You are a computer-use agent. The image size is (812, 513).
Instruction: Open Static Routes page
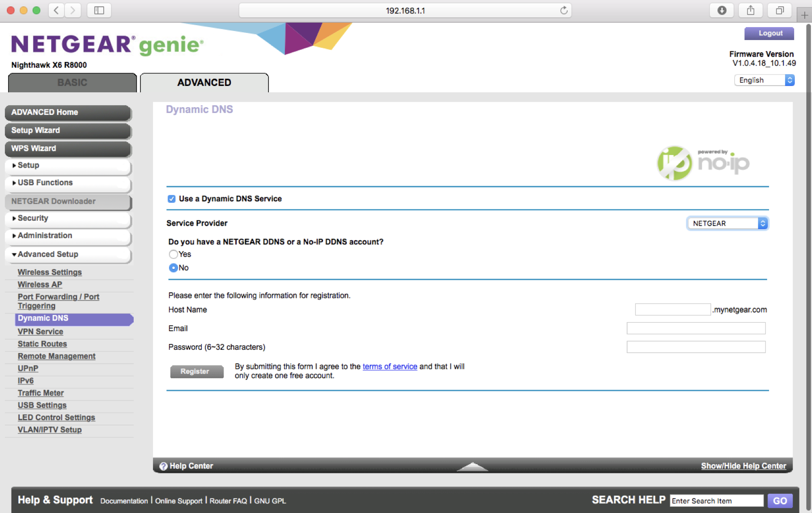(42, 344)
